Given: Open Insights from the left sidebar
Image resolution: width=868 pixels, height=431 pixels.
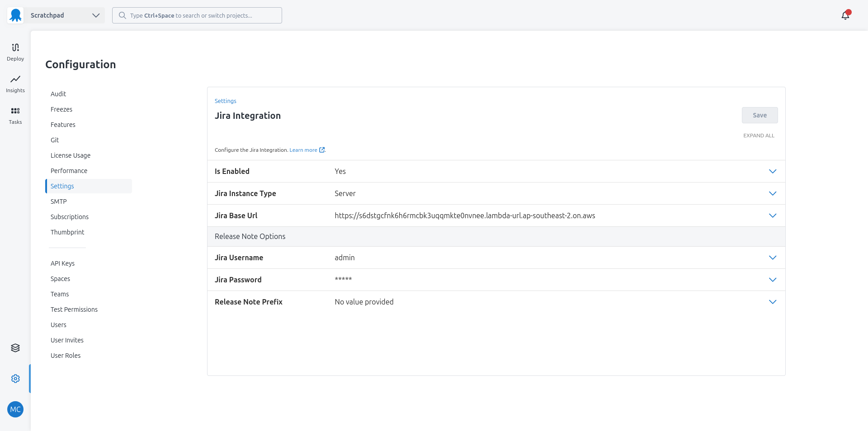Looking at the screenshot, I should coord(15,83).
